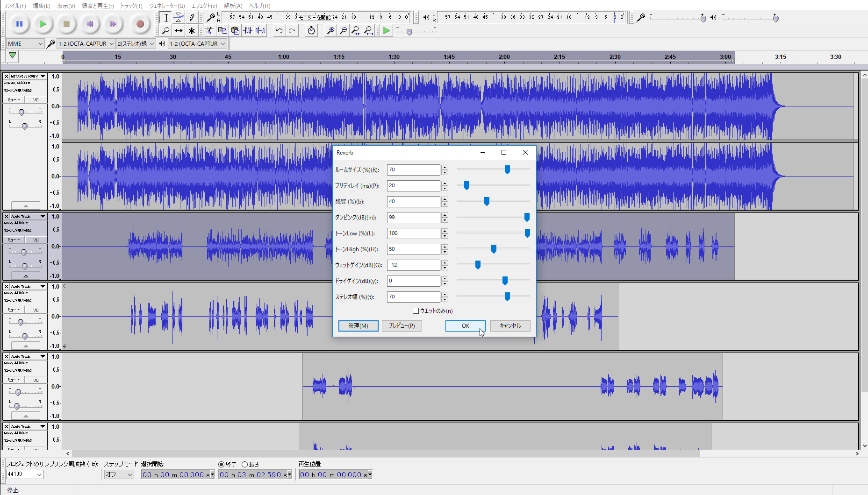Click the recording meter microphone icon

click(210, 18)
